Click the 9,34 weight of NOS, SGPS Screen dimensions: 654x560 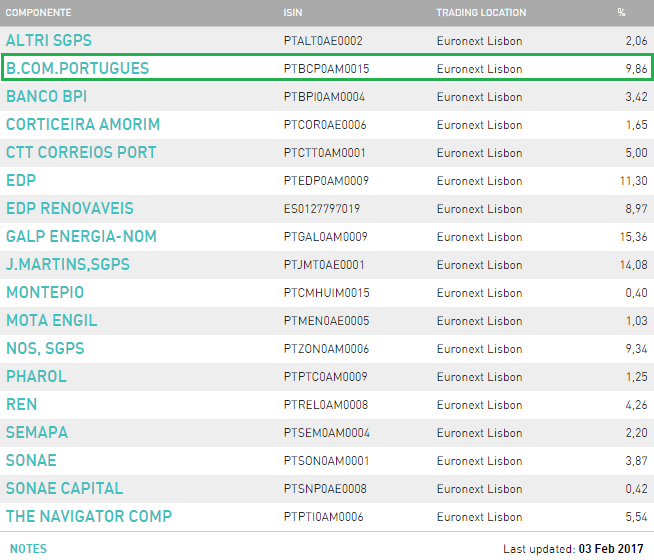pos(636,349)
